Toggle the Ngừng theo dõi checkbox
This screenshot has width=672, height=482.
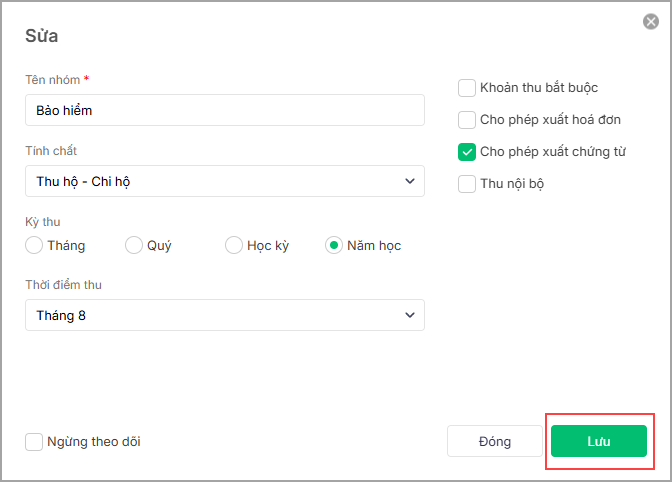point(34,441)
